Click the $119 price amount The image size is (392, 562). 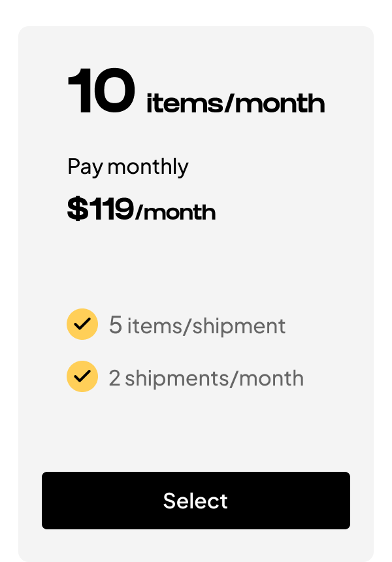coord(101,210)
